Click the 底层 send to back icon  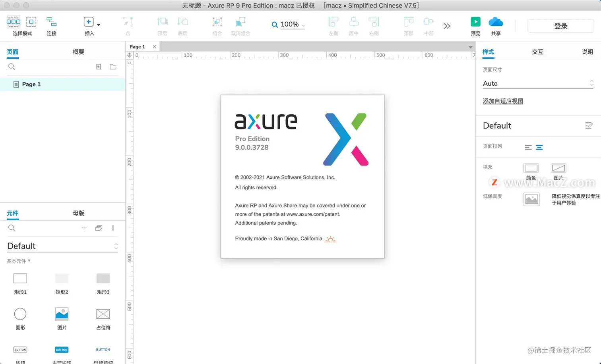click(x=183, y=21)
